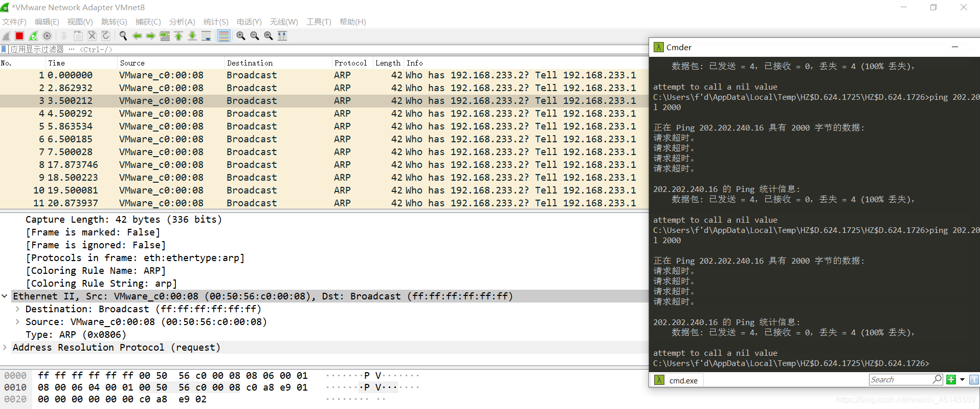
Task: Toggle packet list colorization
Action: point(224,36)
